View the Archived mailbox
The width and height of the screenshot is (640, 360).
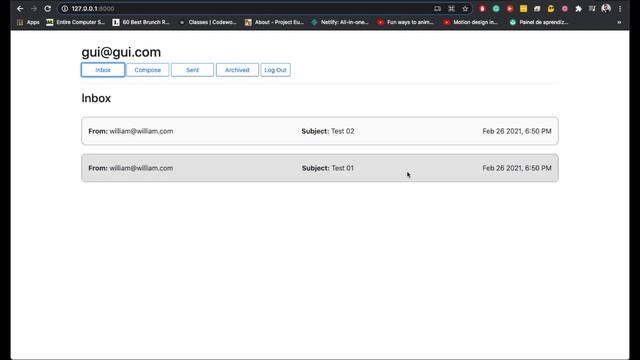click(x=237, y=70)
